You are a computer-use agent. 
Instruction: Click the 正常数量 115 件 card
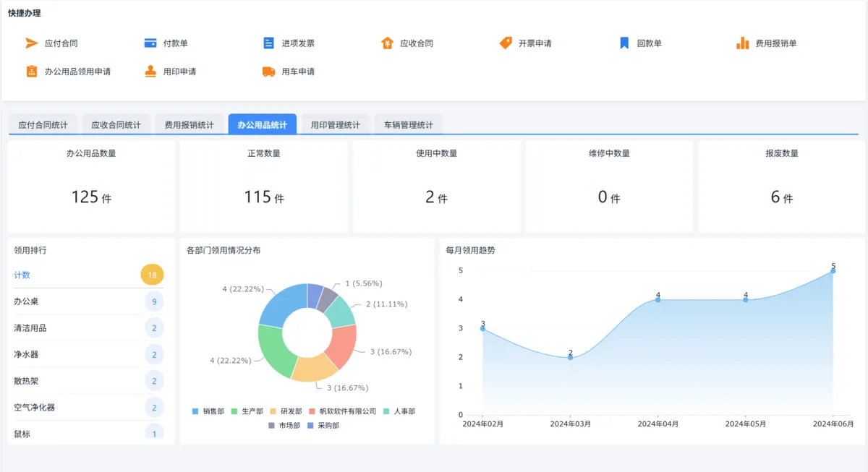(x=264, y=186)
